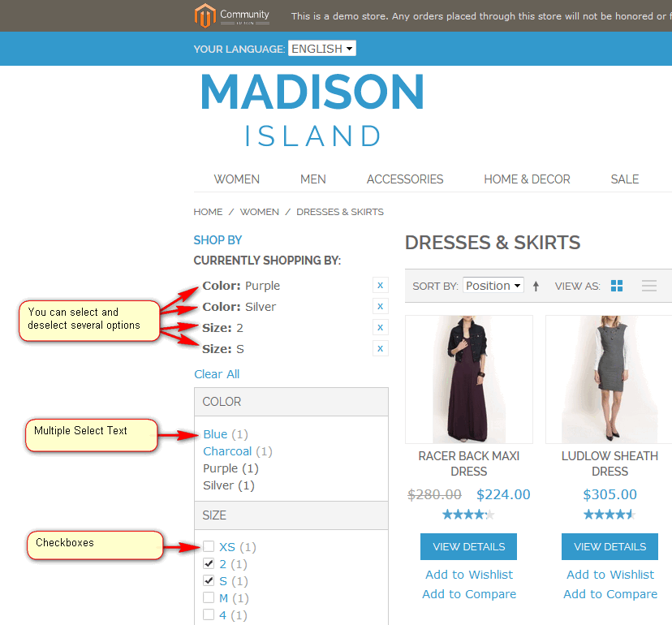This screenshot has width=672, height=625.
Task: Open the SALE menu
Action: [x=625, y=179]
